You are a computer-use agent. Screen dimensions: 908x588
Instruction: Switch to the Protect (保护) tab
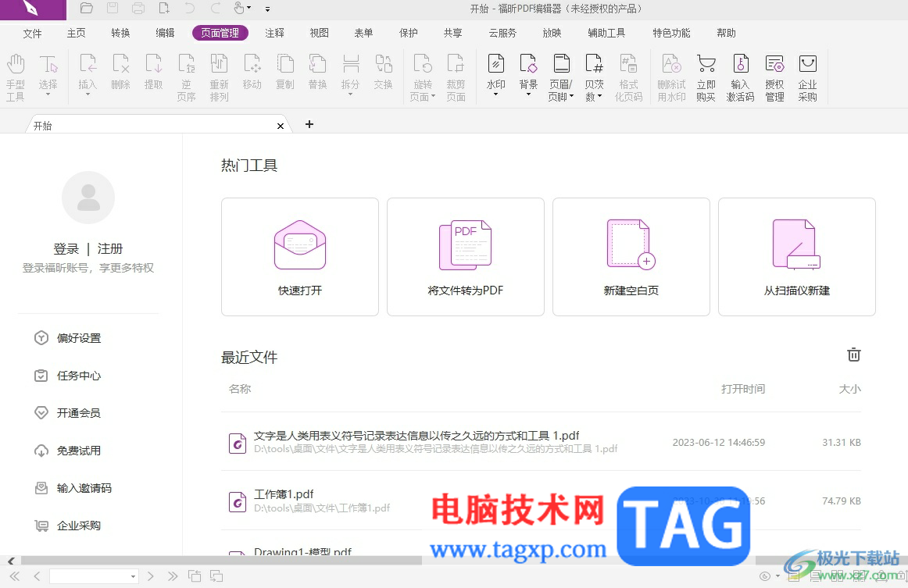click(408, 33)
